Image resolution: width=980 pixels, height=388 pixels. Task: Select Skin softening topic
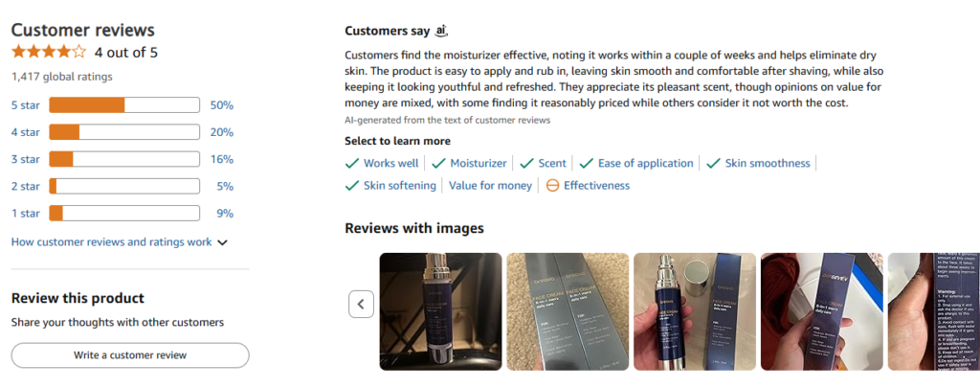(390, 185)
